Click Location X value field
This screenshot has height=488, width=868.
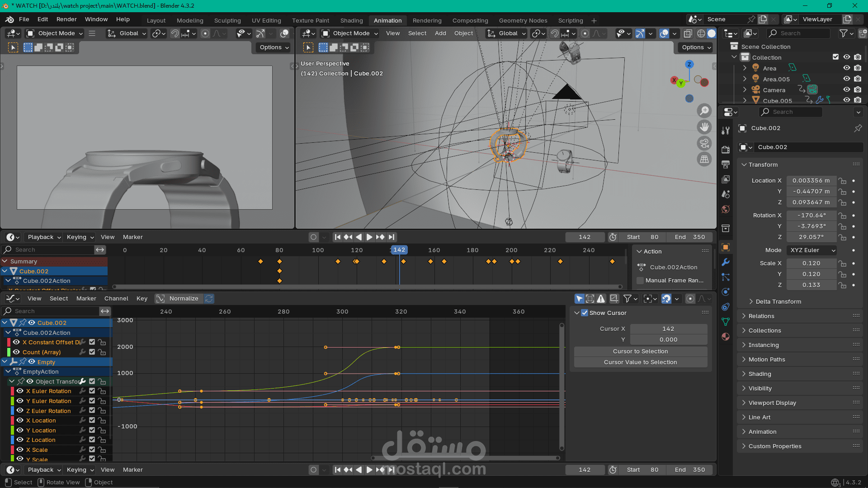[x=811, y=181]
